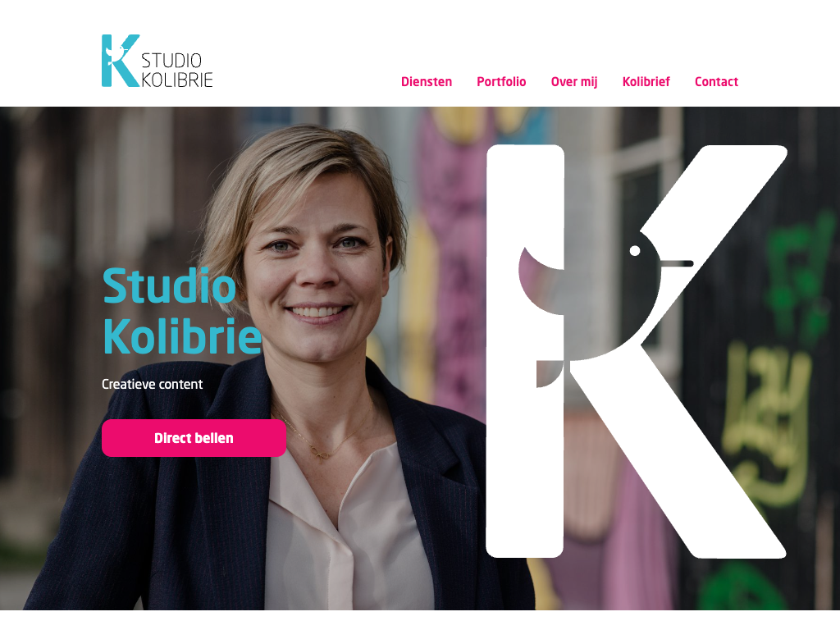840x630 pixels.
Task: Click the turquoise K logo icon in header
Action: (x=121, y=61)
